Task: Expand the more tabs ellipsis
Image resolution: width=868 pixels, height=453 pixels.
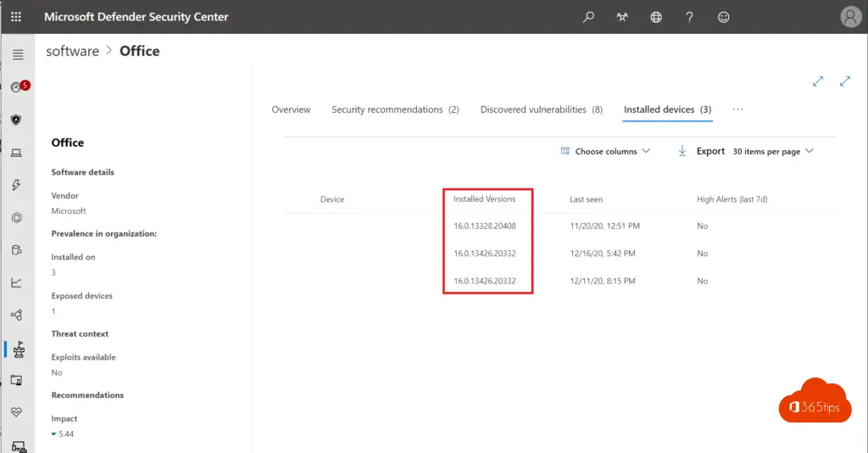Action: coord(738,109)
